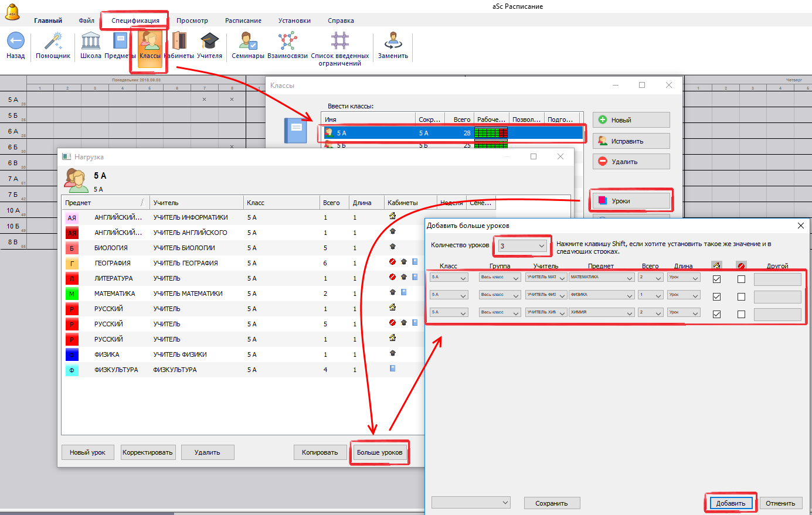Click the Новый урок button
812x515 pixels.
coord(87,452)
